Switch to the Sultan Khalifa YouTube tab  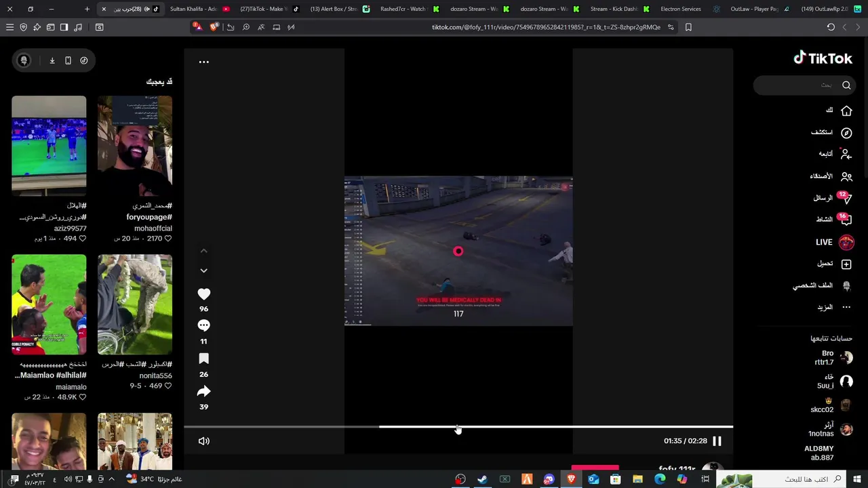199,9
